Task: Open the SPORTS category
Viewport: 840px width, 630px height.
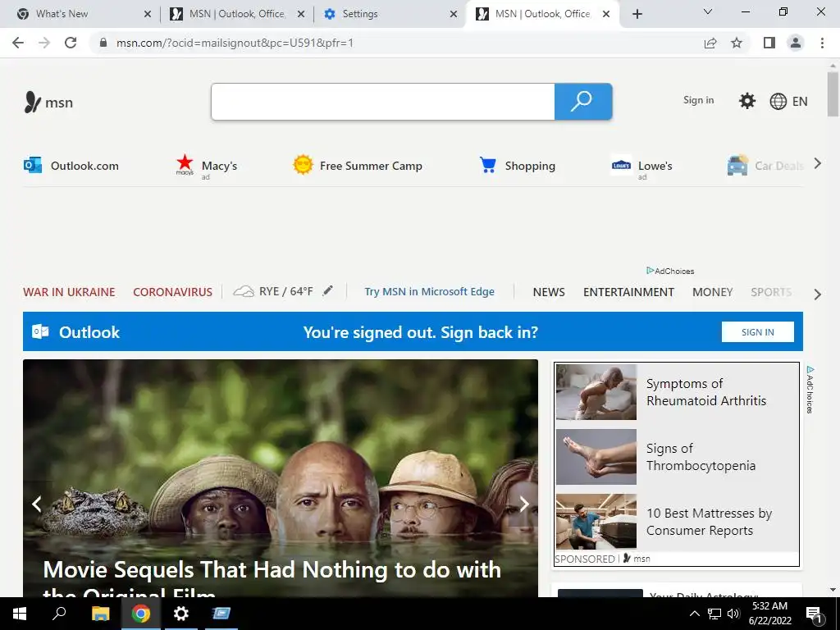Action: (771, 292)
